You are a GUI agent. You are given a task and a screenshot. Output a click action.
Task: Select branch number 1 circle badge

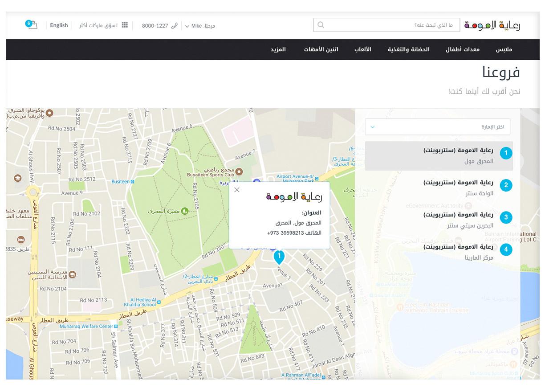point(506,153)
